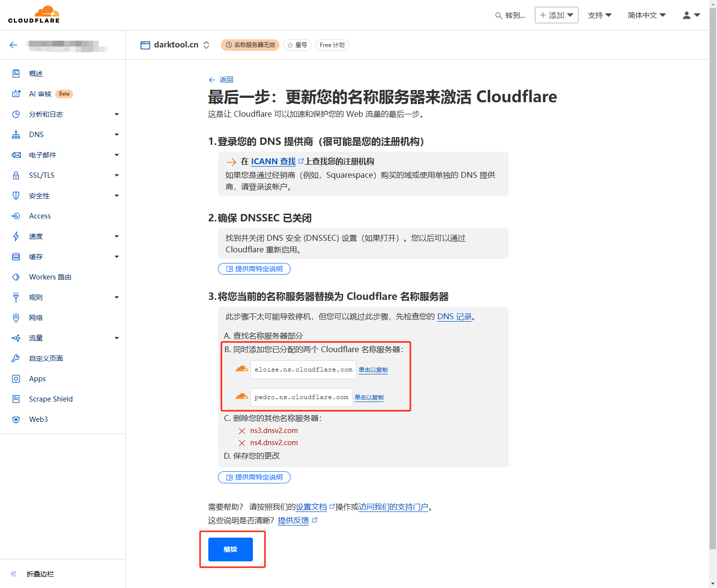Click the 折叠边栏 double-chevron icon
This screenshot has height=588, width=717.
coord(14,574)
